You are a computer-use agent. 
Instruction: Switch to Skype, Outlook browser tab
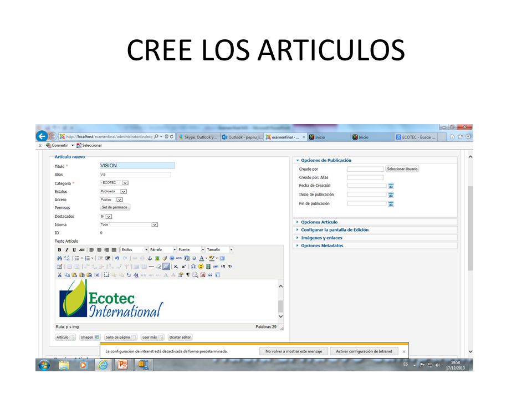198,137
